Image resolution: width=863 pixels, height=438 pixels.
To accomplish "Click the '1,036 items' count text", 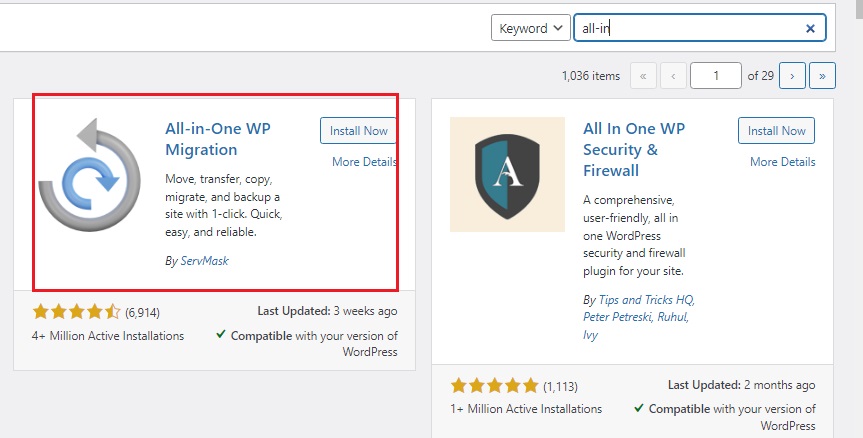I will click(x=591, y=76).
